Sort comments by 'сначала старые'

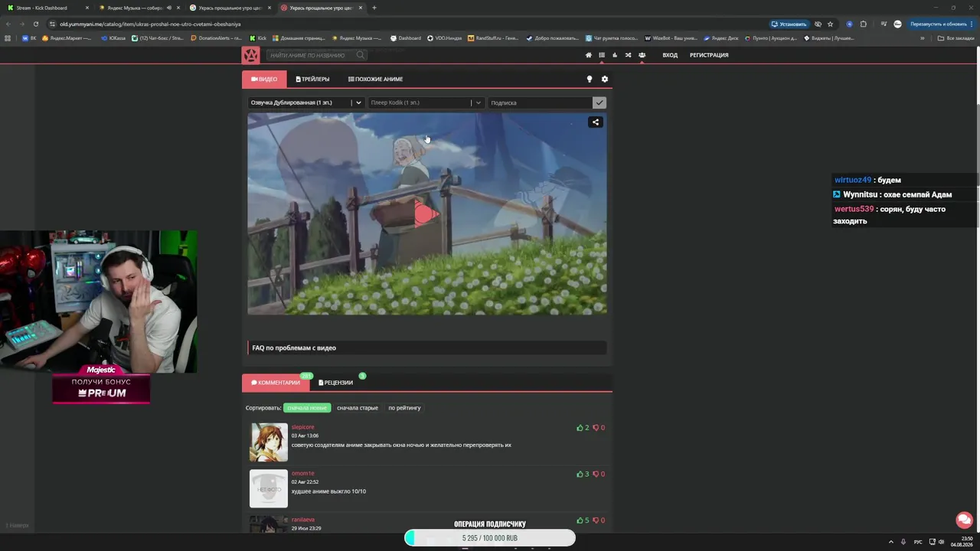coord(358,408)
